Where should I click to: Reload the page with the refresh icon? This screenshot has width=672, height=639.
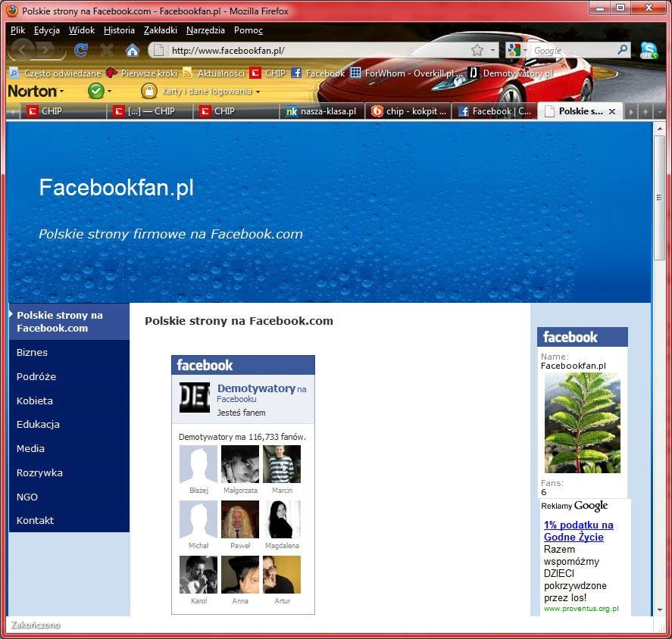click(x=81, y=51)
